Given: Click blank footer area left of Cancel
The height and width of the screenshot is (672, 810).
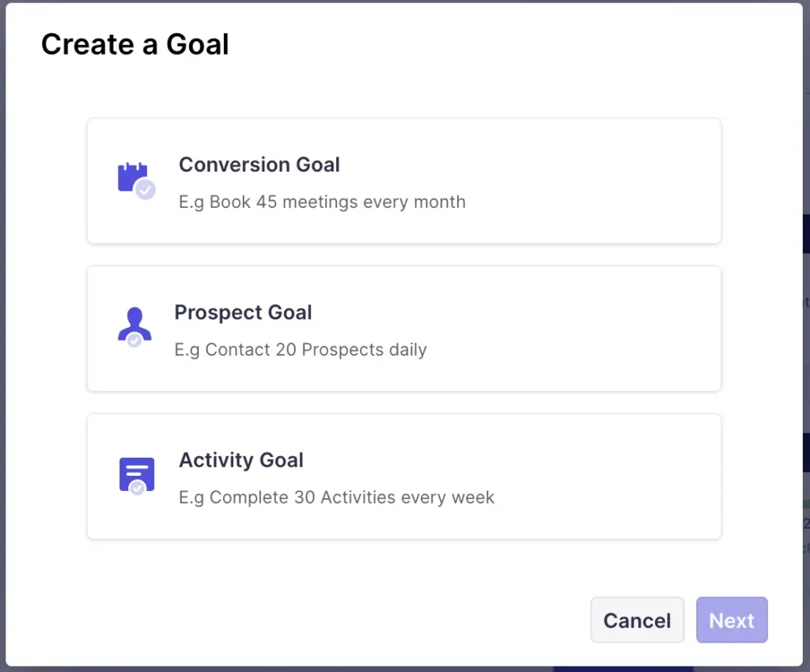Looking at the screenshot, I should tap(316, 620).
